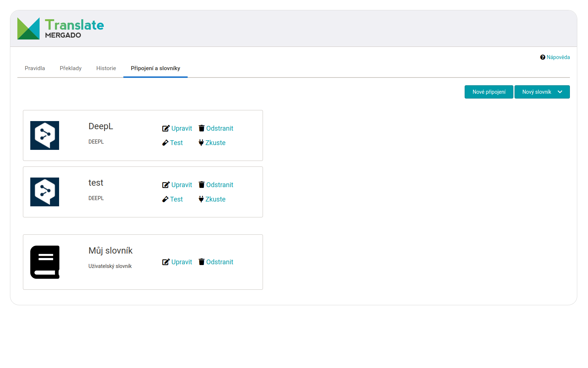Click the chevron arrow on Nový slovník
The height and width of the screenshot is (368, 588).
tap(560, 92)
